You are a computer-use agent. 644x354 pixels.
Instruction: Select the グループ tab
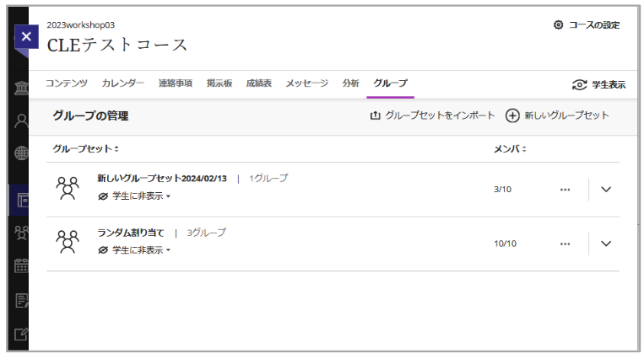point(390,83)
